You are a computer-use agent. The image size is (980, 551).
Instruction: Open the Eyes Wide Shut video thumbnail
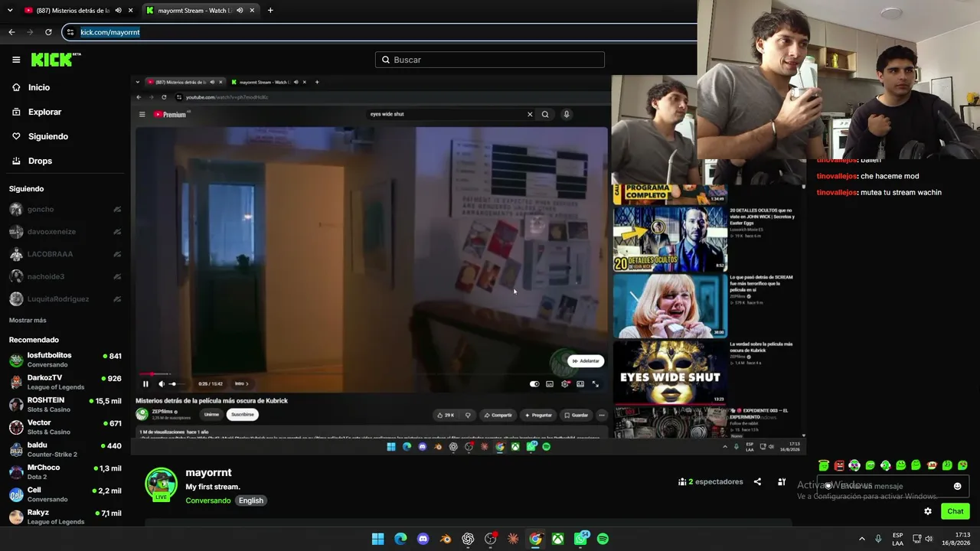[670, 372]
